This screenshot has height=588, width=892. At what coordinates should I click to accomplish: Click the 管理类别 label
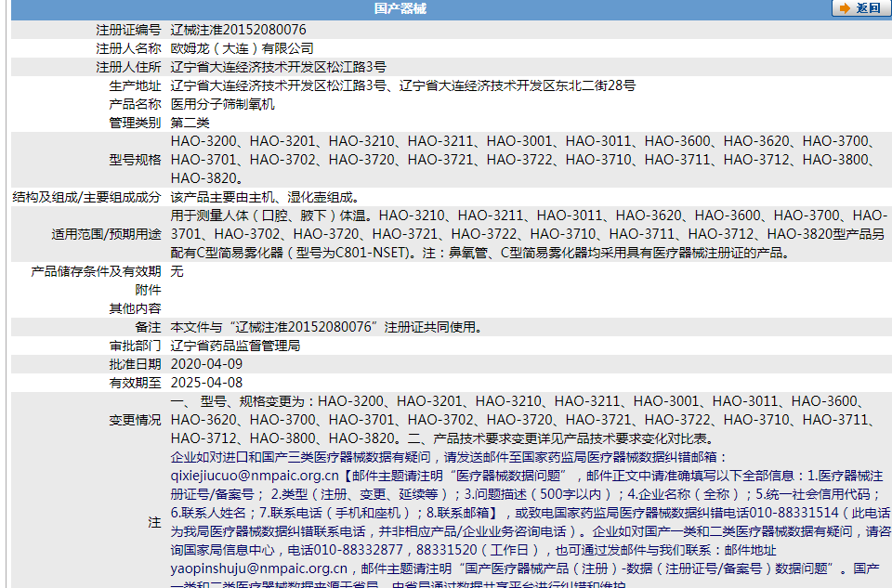(136, 123)
